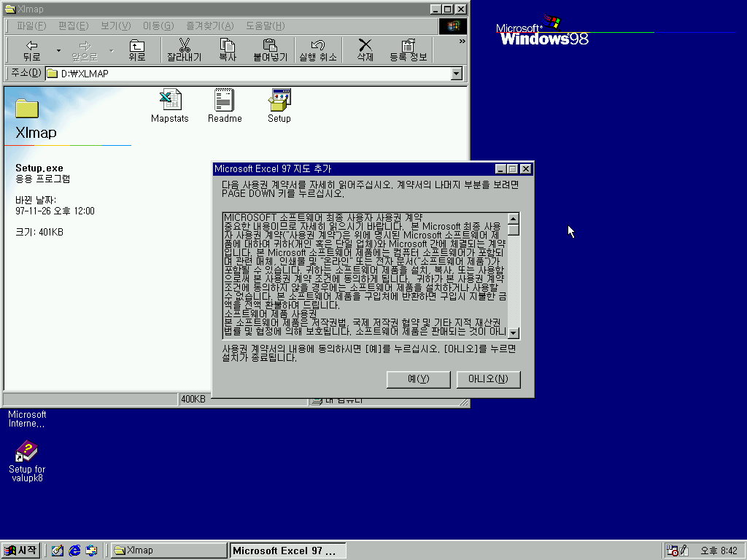
Task: Click the Microsoft Interne... desktop label
Action: (x=27, y=419)
